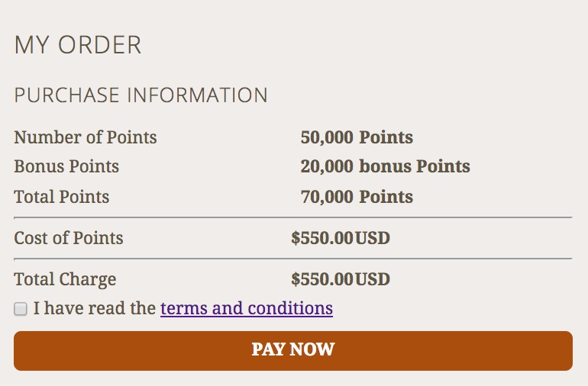Screen dimensions: 588x386
Task: Click the PURCHASE INFORMATION heading
Action: (x=141, y=95)
